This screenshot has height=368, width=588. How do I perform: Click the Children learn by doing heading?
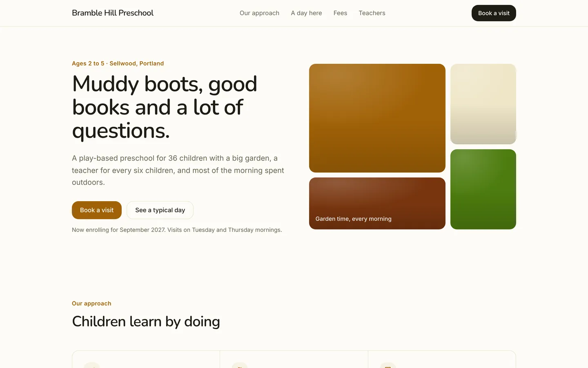point(146,322)
